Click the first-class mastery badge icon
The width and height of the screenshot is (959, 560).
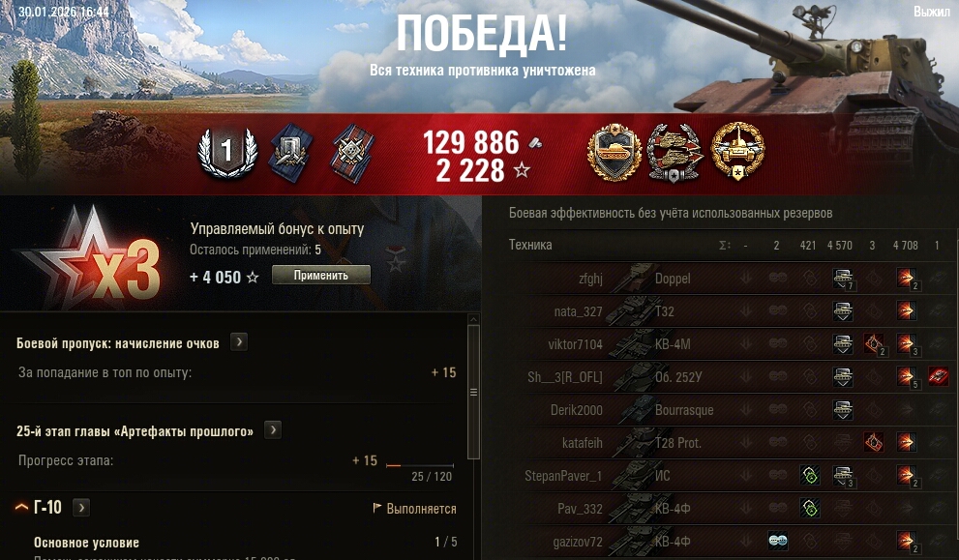pos(227,152)
